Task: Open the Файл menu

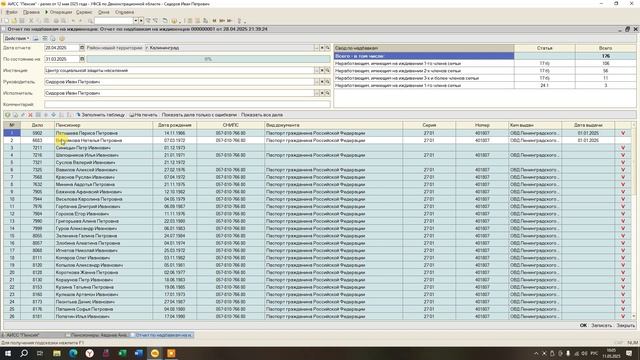Action: tap(11, 12)
